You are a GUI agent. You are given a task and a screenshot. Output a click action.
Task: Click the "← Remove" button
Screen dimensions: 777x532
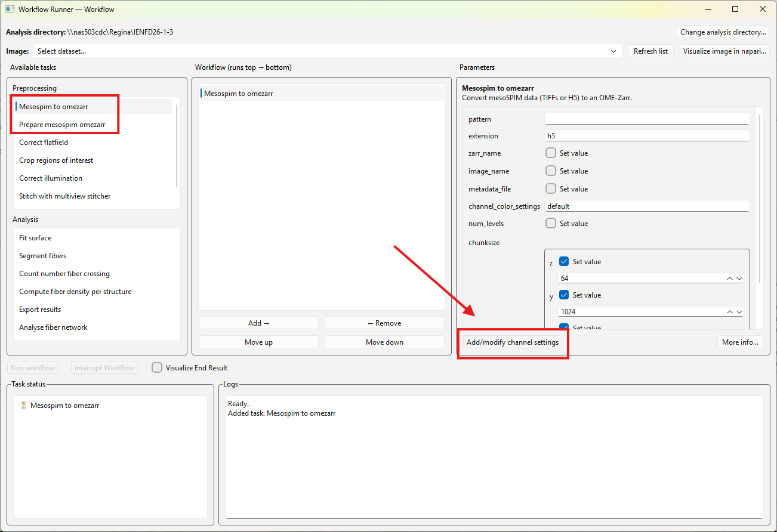click(384, 321)
